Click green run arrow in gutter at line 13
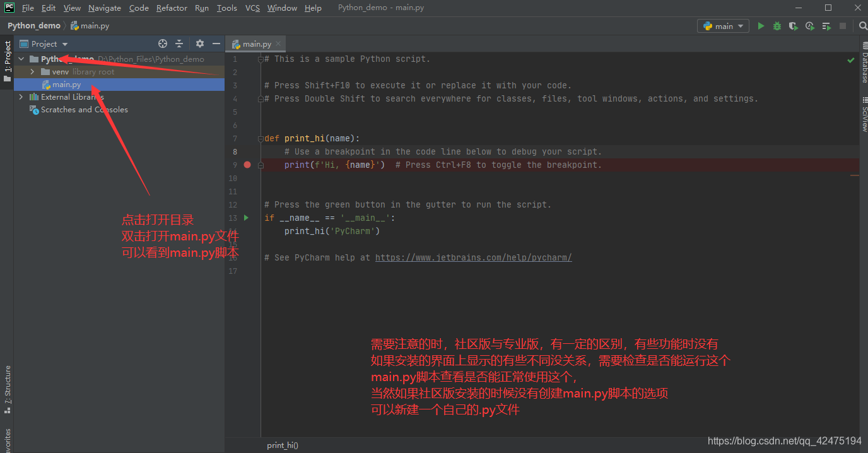This screenshot has height=453, width=868. click(247, 218)
